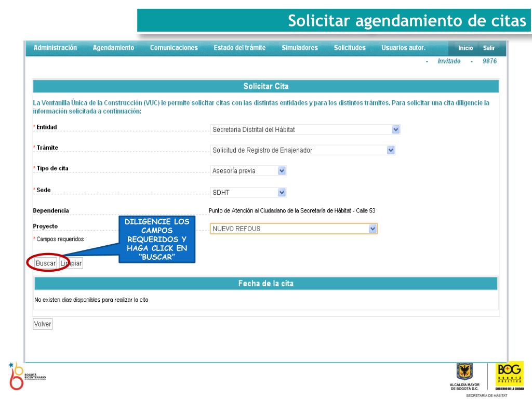Viewport: 532px width, 399px height.
Task: Open the Usuarios autor. menu
Action: 403,48
